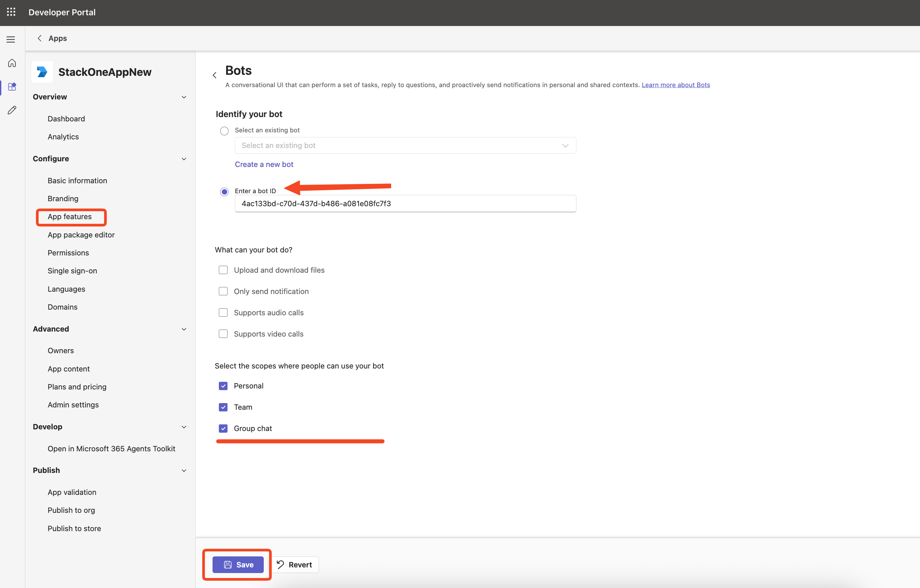The height and width of the screenshot is (588, 920).
Task: Go to Home icon in left rail
Action: (12, 63)
